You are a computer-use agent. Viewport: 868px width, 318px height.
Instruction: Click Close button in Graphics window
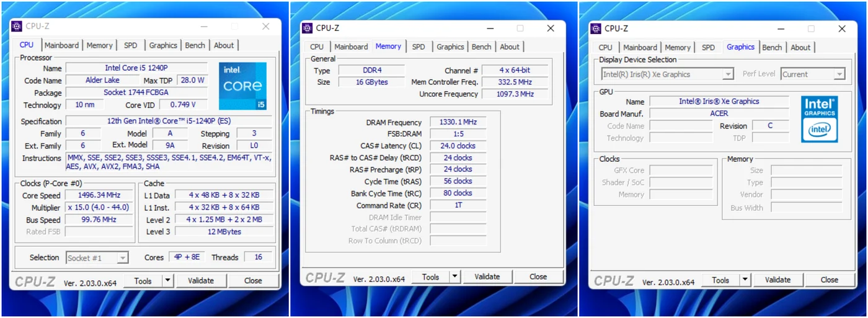point(830,280)
